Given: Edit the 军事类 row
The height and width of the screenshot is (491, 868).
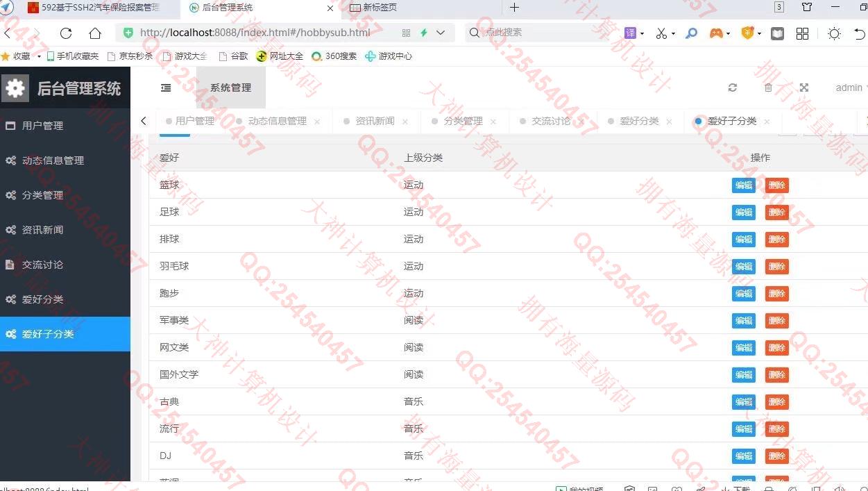Looking at the screenshot, I should 744,321.
